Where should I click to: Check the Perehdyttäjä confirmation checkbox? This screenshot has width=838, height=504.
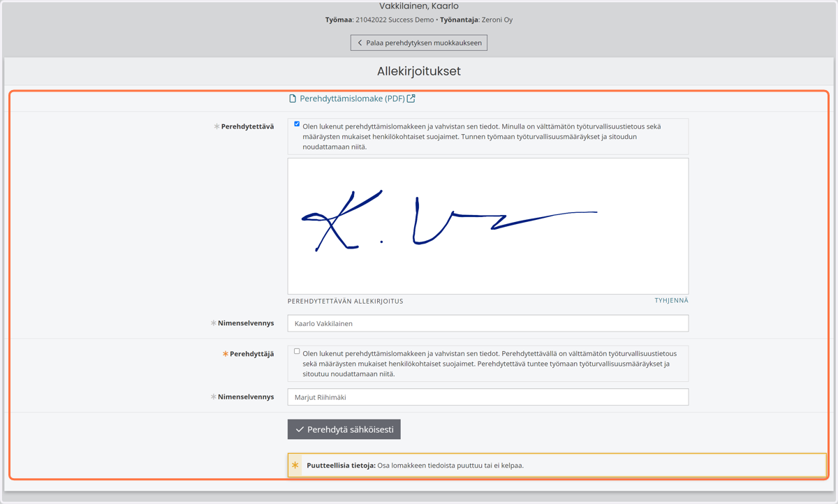[297, 351]
